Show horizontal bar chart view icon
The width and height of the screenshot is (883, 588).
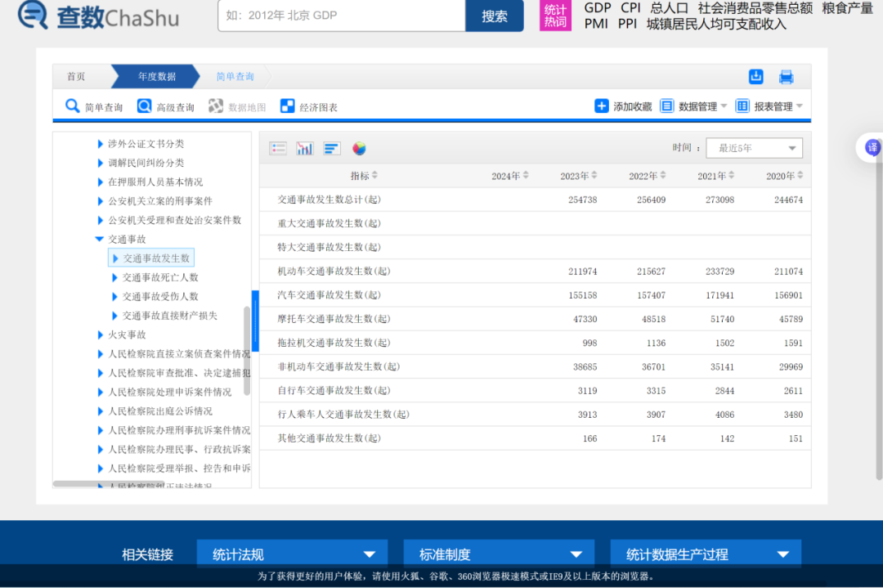[x=332, y=148]
